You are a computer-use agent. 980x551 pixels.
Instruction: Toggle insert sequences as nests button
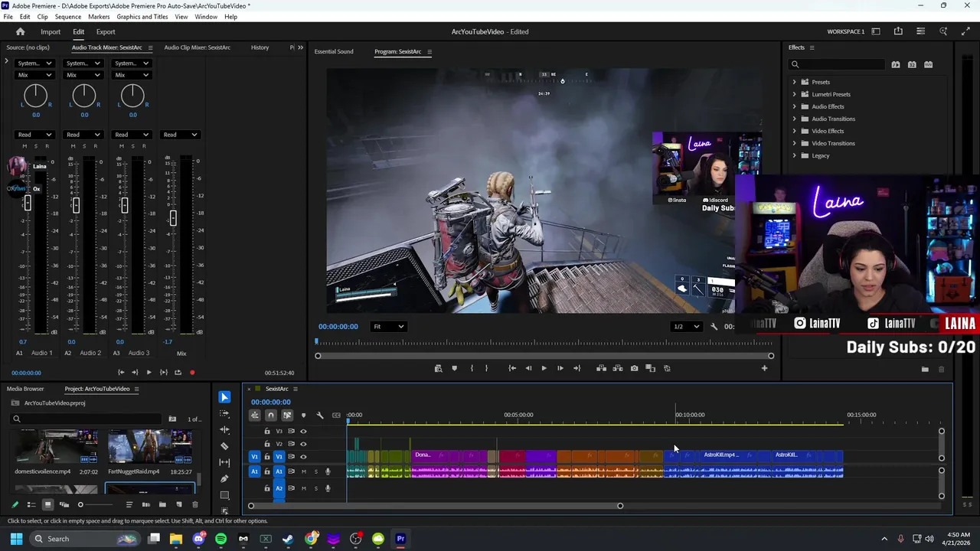tap(254, 416)
